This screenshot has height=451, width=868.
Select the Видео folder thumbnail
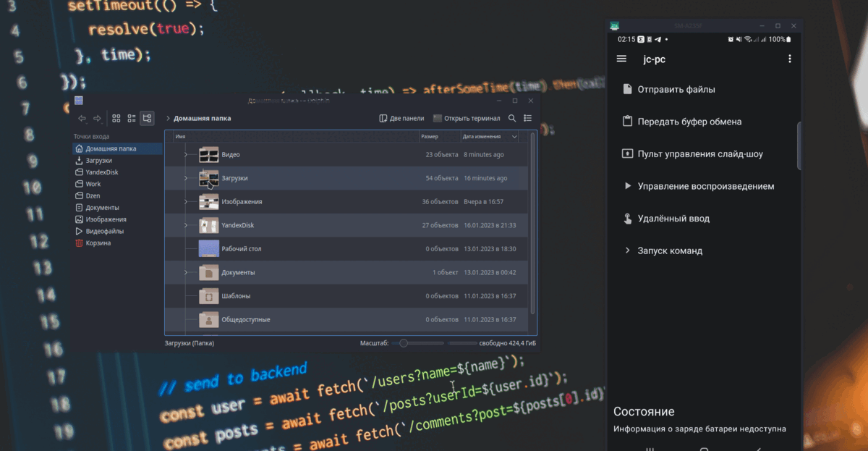[208, 154]
